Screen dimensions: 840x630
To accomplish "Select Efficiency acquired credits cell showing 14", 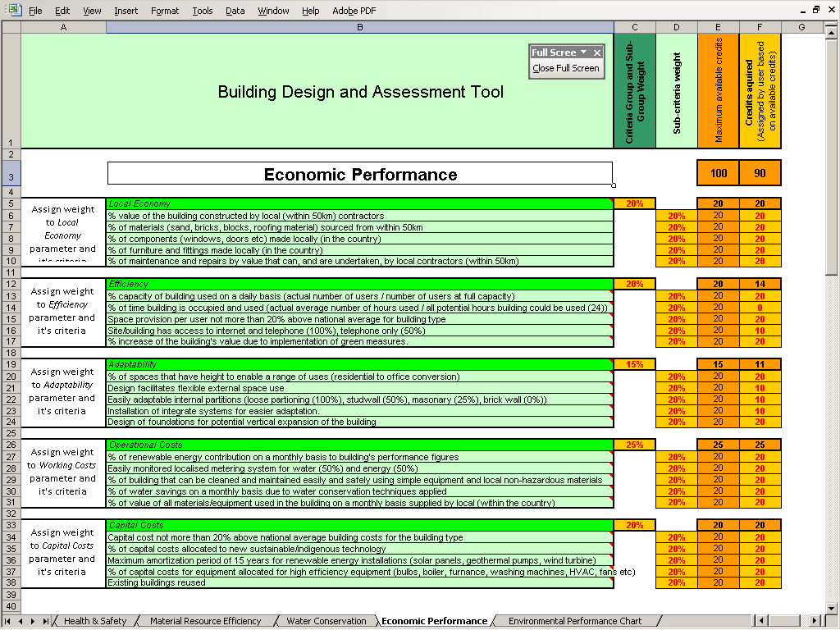I will pyautogui.click(x=760, y=284).
